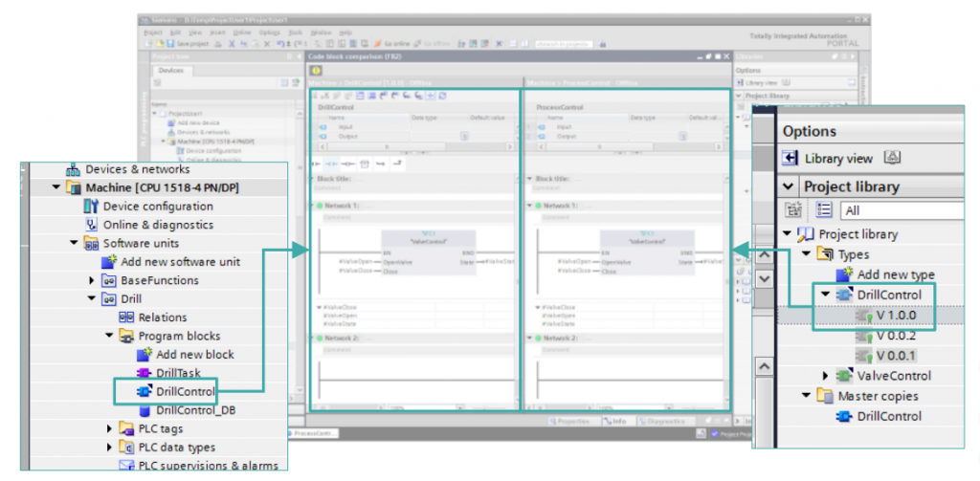This screenshot has width=980, height=481.
Task: Collapse the Software units folder
Action: click(x=75, y=243)
